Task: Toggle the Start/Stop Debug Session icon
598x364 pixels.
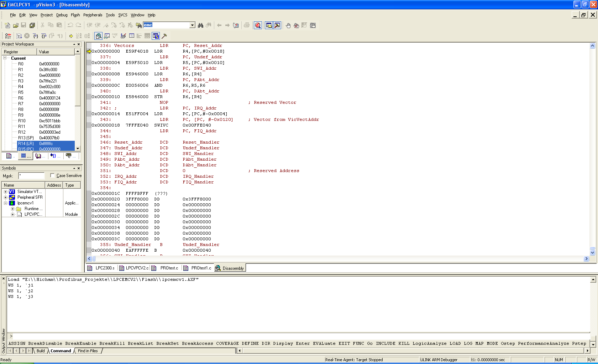Action: pyautogui.click(x=258, y=25)
